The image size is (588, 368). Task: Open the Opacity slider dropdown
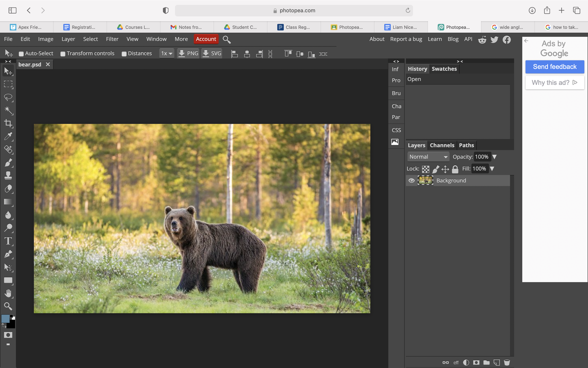(x=495, y=157)
